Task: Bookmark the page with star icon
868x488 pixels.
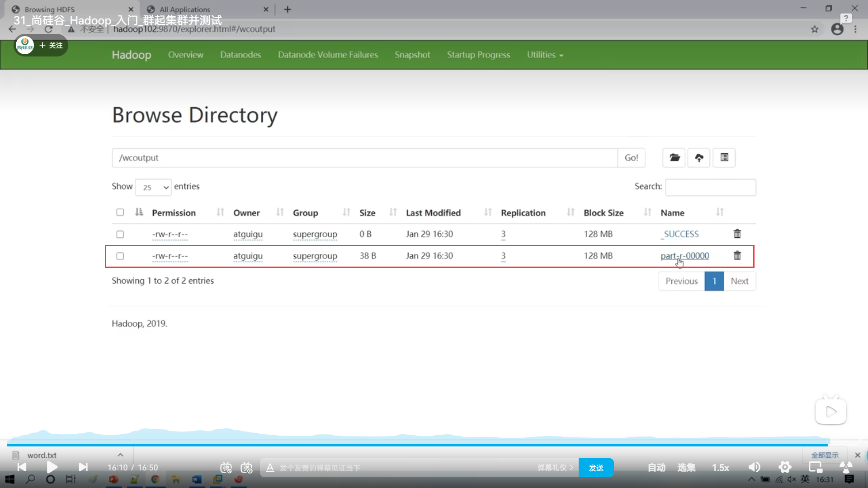Action: point(815,29)
